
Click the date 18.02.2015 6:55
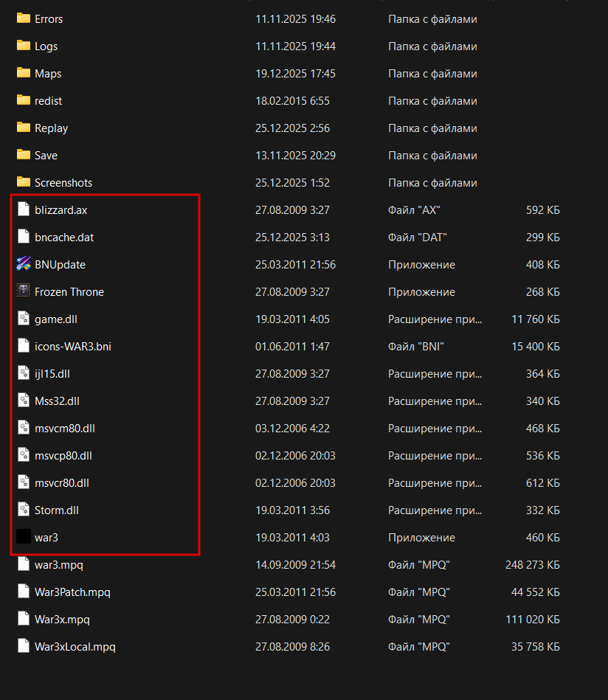tap(292, 101)
